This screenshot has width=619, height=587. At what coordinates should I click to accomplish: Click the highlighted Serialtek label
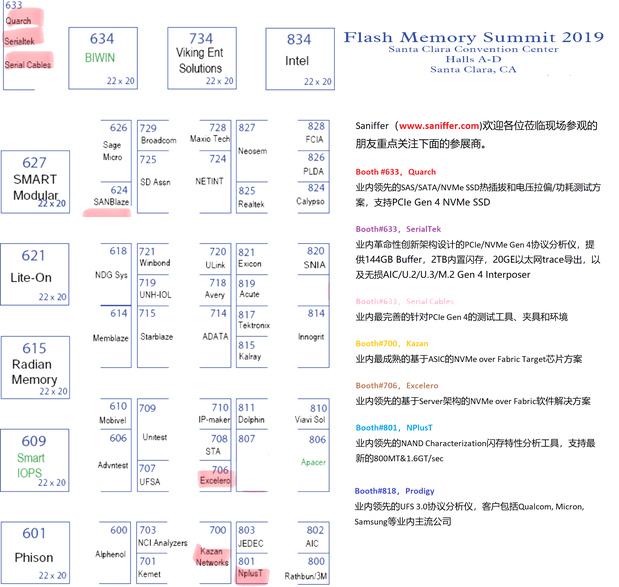tap(19, 41)
